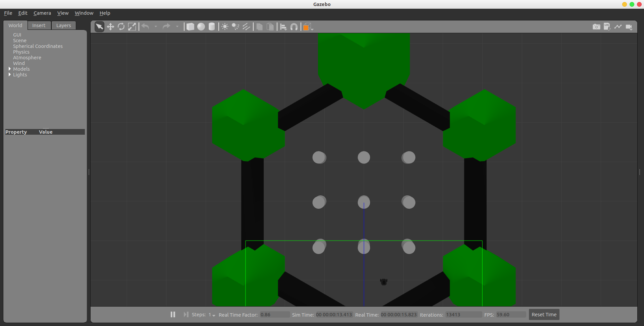
Task: Add a spot light
Action: pyautogui.click(x=235, y=26)
